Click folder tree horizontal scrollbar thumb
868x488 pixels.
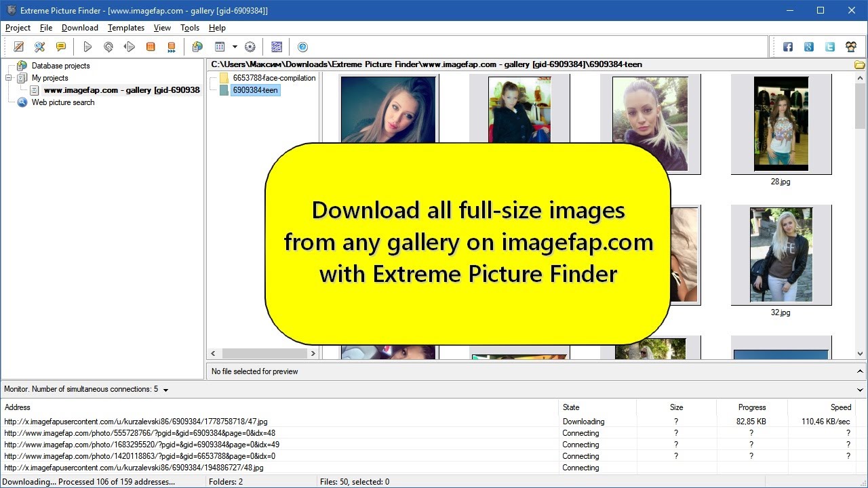point(264,353)
